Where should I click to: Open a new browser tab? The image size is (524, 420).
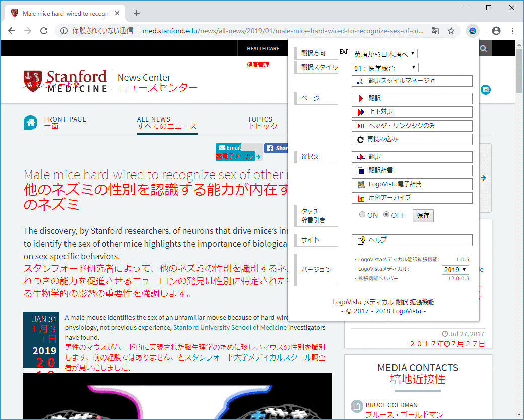(137, 14)
